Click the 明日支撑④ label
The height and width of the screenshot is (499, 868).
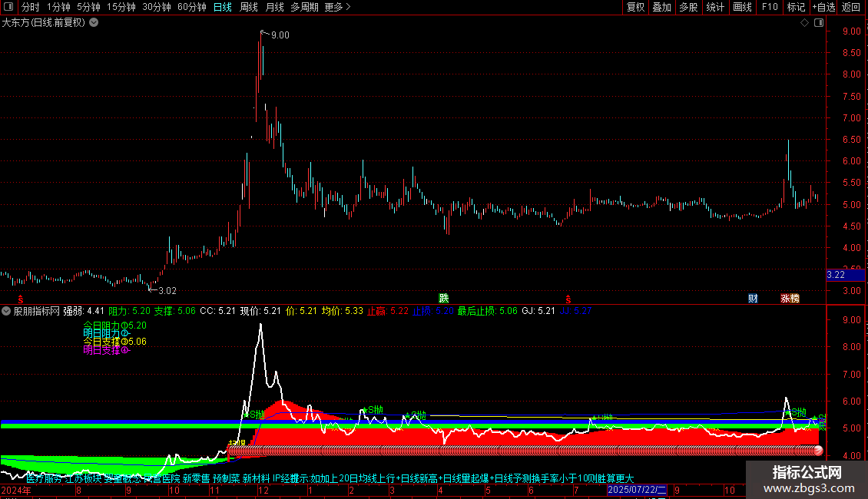[x=106, y=350]
